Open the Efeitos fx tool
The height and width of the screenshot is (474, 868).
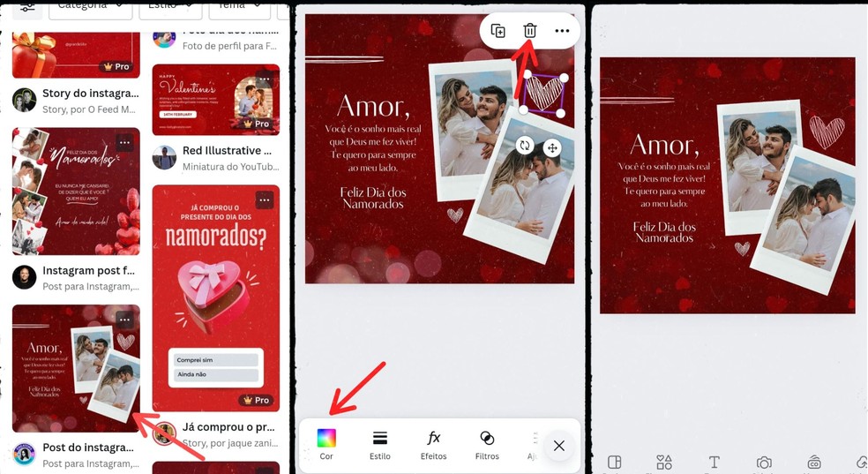433,445
